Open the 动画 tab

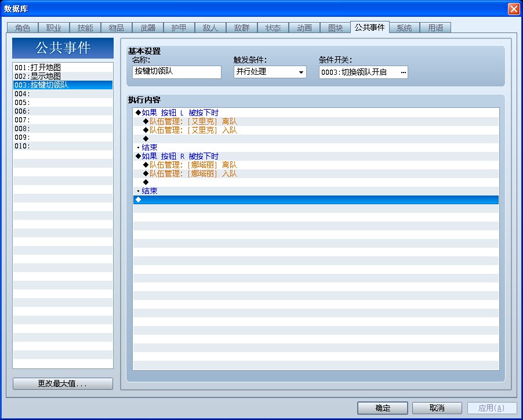[x=304, y=27]
